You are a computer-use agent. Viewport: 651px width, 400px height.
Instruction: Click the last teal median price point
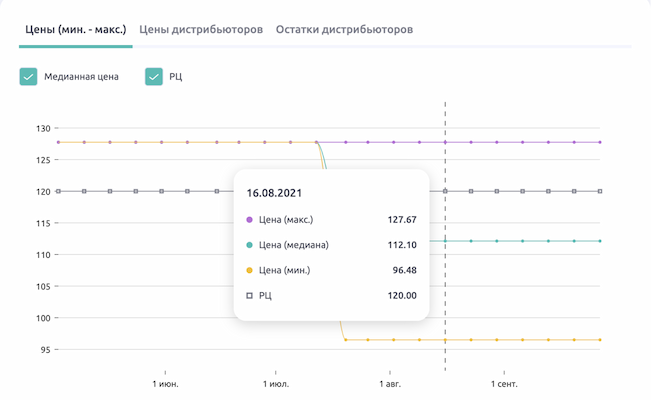tap(600, 241)
